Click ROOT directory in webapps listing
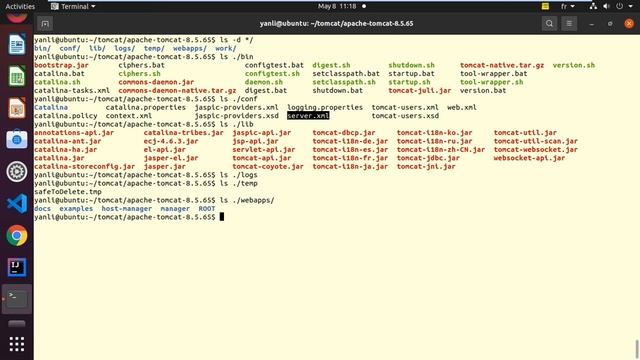 (207, 209)
